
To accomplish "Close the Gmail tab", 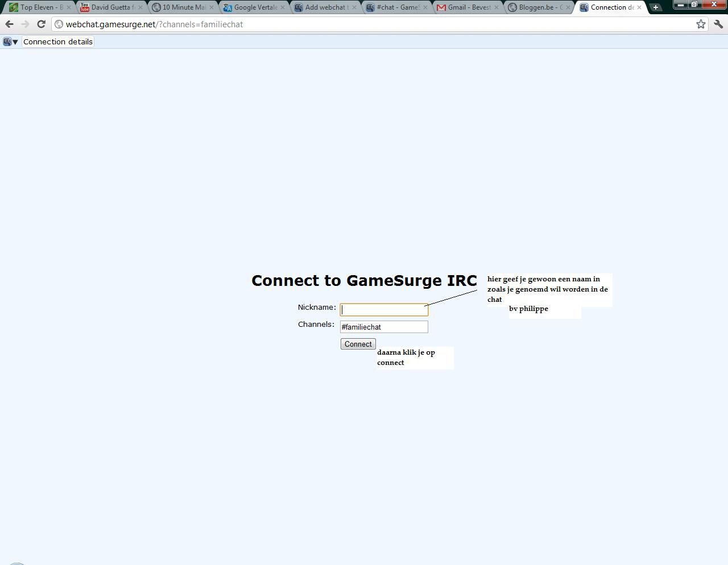I will 496,7.
